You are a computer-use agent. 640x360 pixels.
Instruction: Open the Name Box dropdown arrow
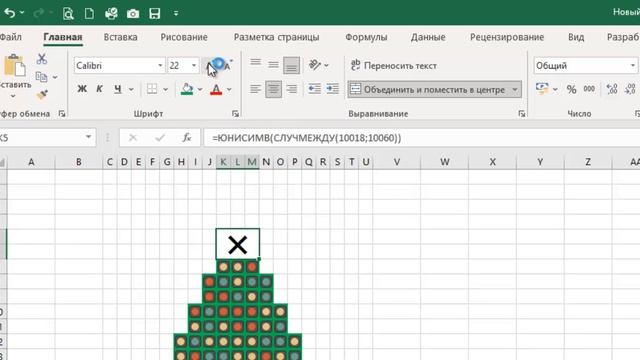[x=88, y=138]
